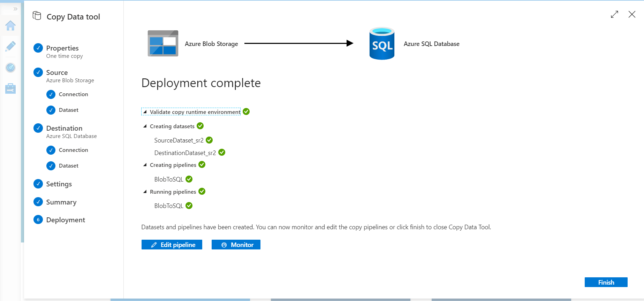Expand the Copy Data tool to full screen
This screenshot has height=301, width=644.
614,14
